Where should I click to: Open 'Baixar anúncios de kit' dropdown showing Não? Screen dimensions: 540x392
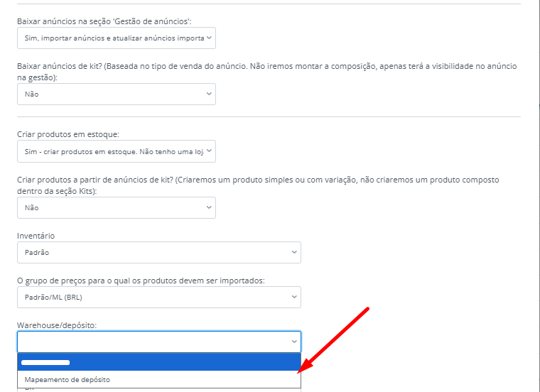(x=114, y=94)
